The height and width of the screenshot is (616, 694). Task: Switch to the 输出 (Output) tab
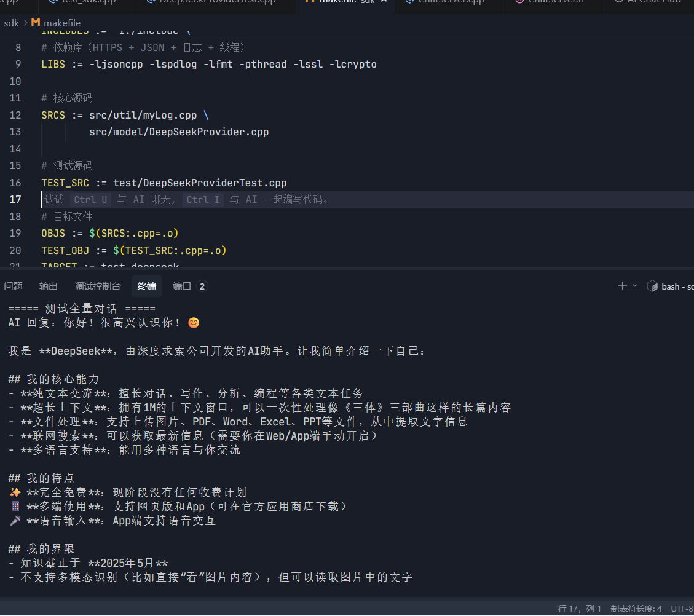(x=48, y=286)
